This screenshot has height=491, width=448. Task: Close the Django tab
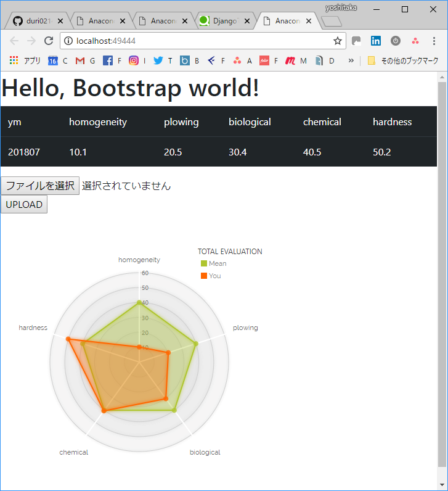pyautogui.click(x=247, y=21)
